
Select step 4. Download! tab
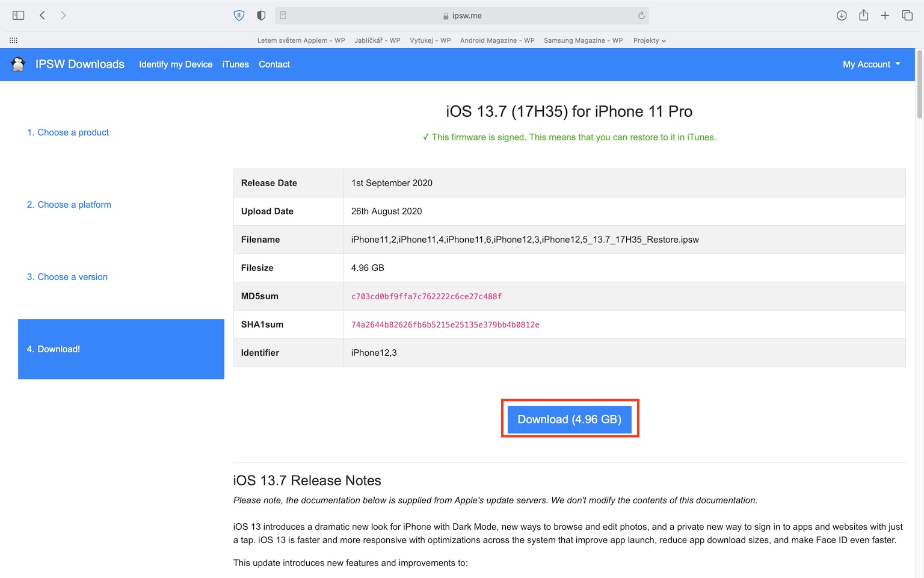pos(121,349)
